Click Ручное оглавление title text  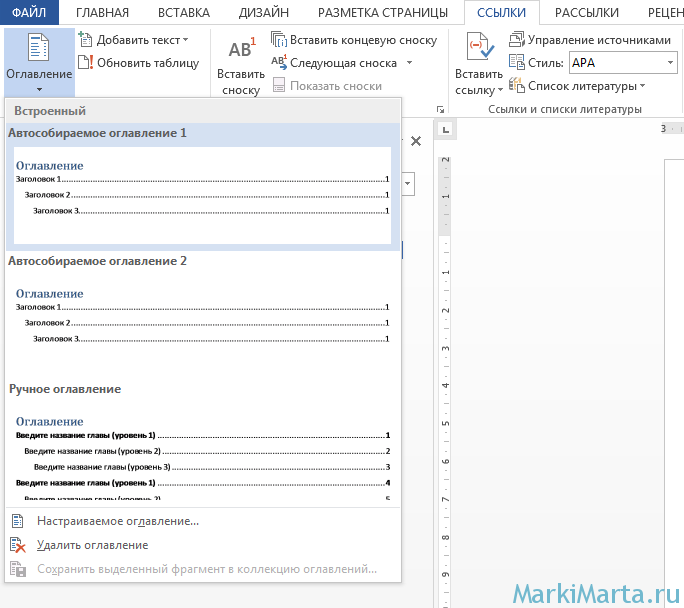click(x=65, y=389)
